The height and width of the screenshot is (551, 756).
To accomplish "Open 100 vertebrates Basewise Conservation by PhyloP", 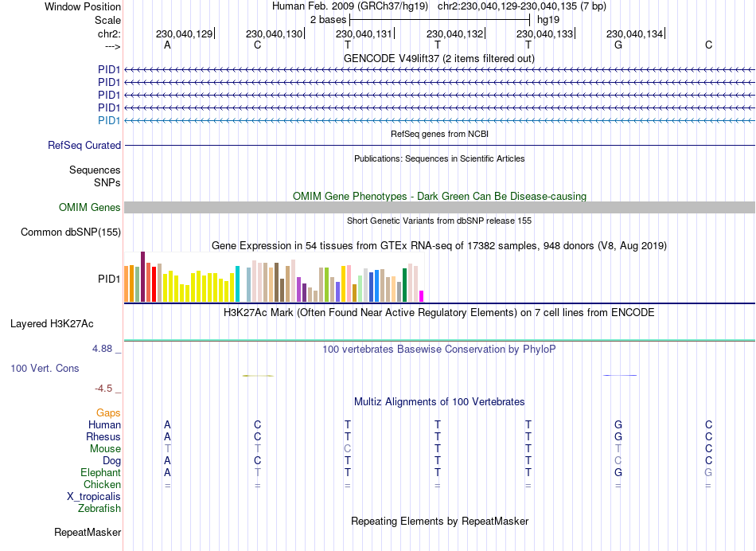I will (439, 349).
